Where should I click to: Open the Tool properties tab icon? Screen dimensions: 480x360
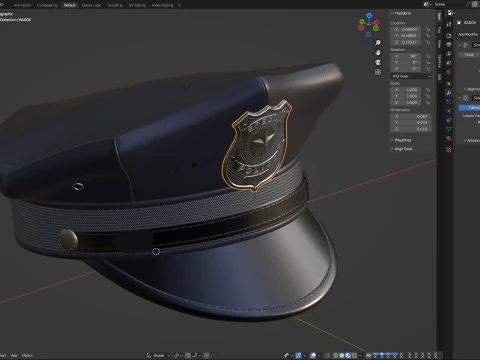pos(449,24)
